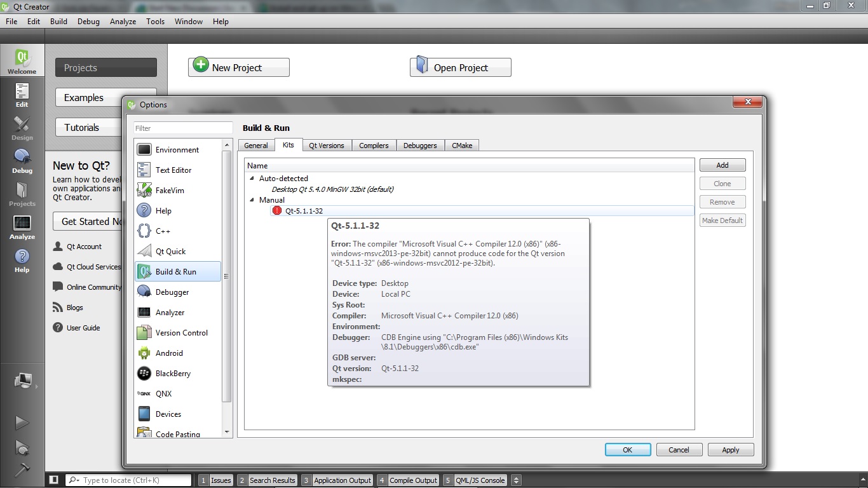Select Debugger category in Options
The width and height of the screenshot is (868, 488).
[179, 292]
